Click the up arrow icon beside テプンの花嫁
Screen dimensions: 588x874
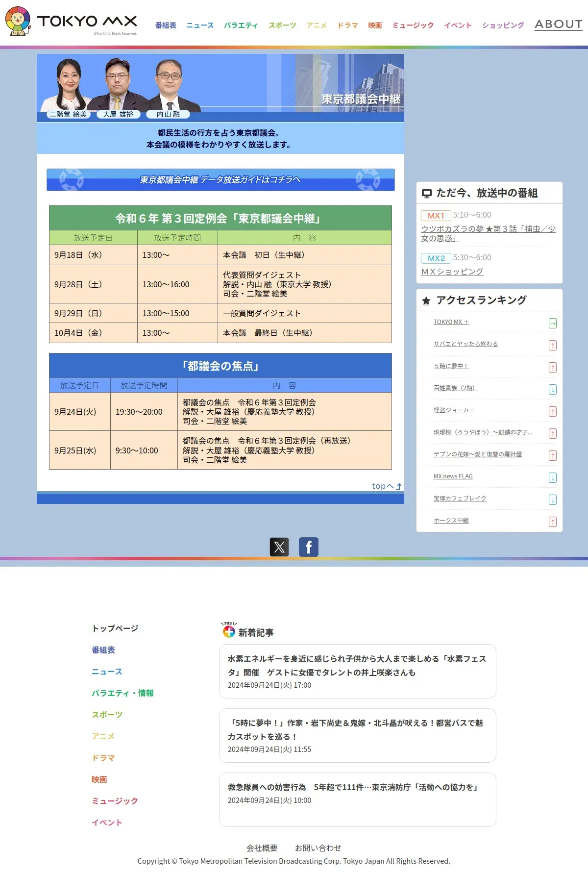click(553, 455)
